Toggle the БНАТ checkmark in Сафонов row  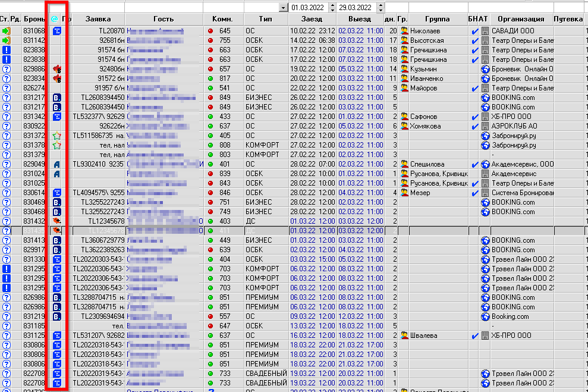(474, 117)
